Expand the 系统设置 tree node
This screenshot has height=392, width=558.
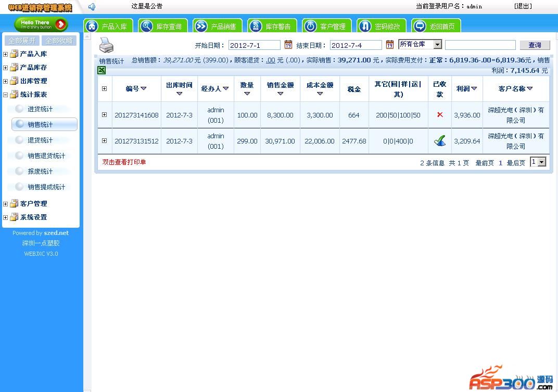pyautogui.click(x=5, y=217)
